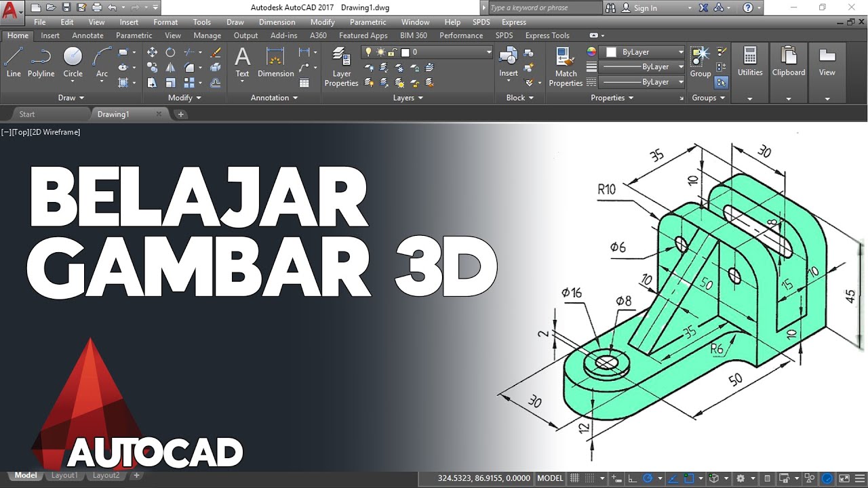Toggle group selection on/off icon
This screenshot has height=488, width=868.
(722, 83)
